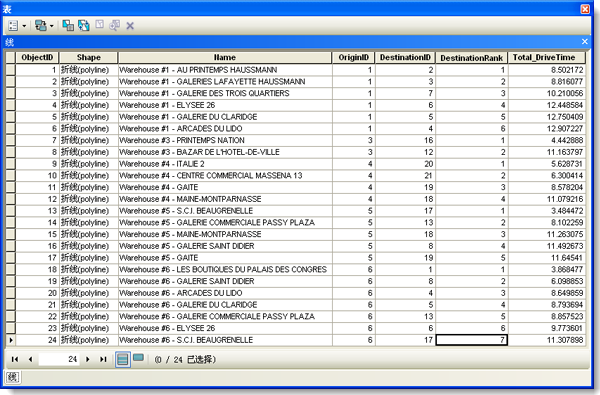Open the Related Tables icon
The height and width of the screenshot is (395, 600).
(x=41, y=26)
